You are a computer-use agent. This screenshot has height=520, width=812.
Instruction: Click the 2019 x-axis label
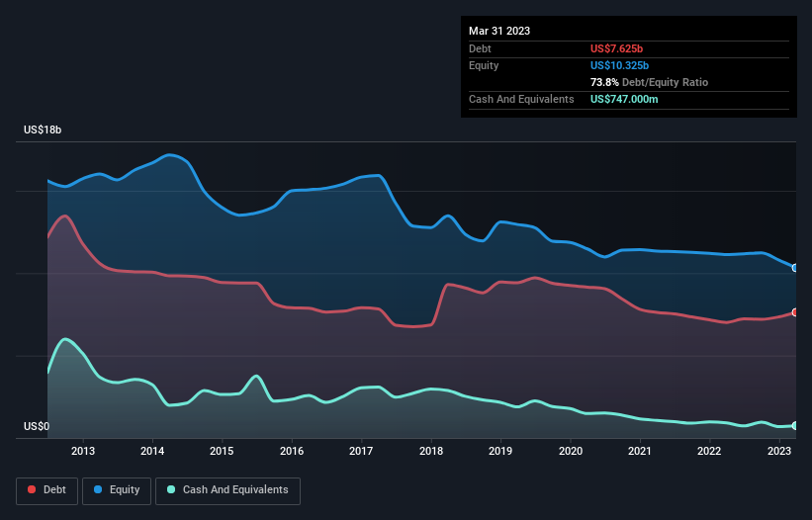(500, 451)
